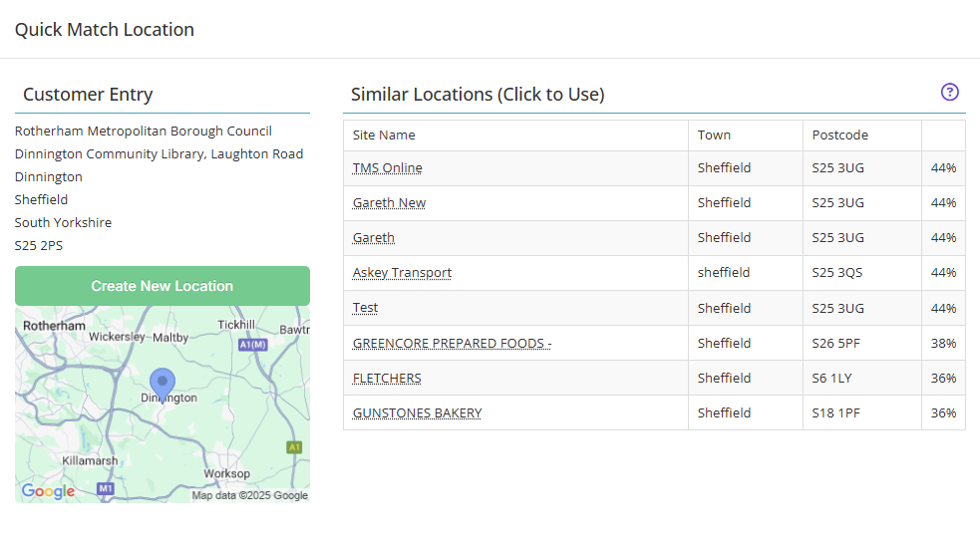
Task: Choose the FLETCHERS site
Action: (387, 379)
